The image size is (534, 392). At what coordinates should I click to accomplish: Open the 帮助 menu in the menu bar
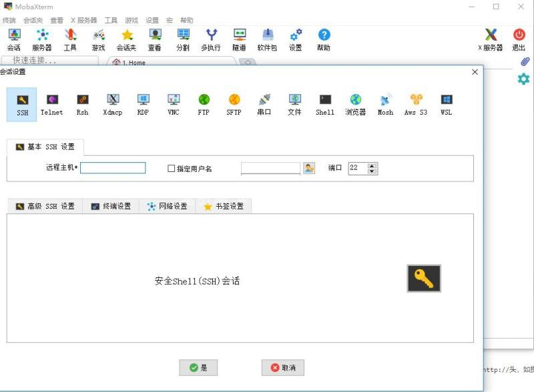coord(187,21)
